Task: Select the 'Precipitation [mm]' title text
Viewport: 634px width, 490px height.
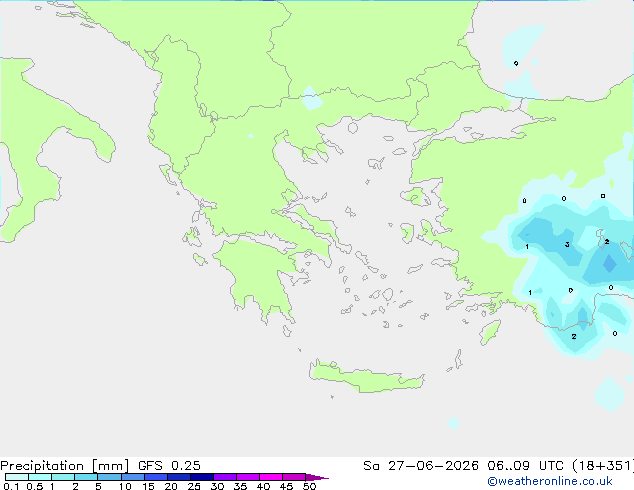Action: pyautogui.click(x=65, y=466)
